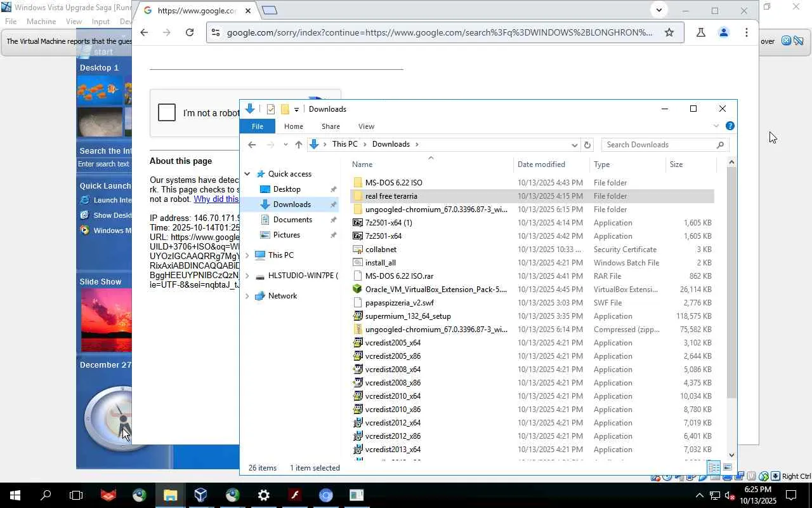The image size is (812, 508).
Task: Open Task View on the taskbar
Action: (x=76, y=495)
